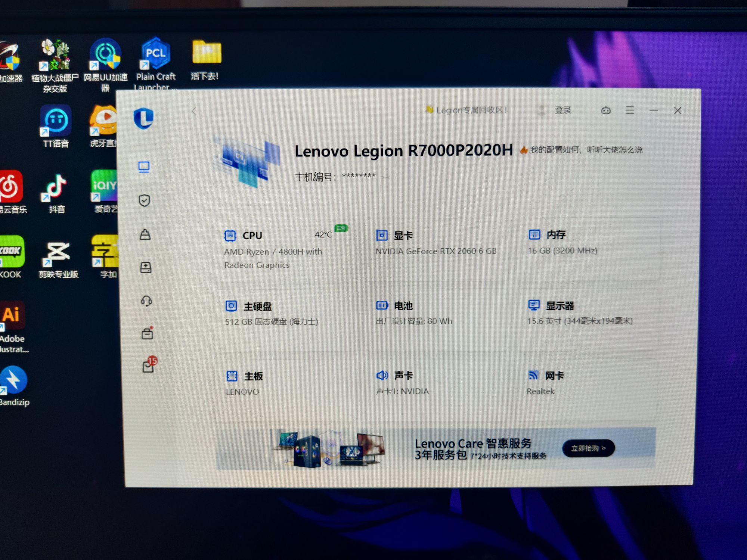
Task: Click the 内存 memory icon
Action: coord(534,234)
